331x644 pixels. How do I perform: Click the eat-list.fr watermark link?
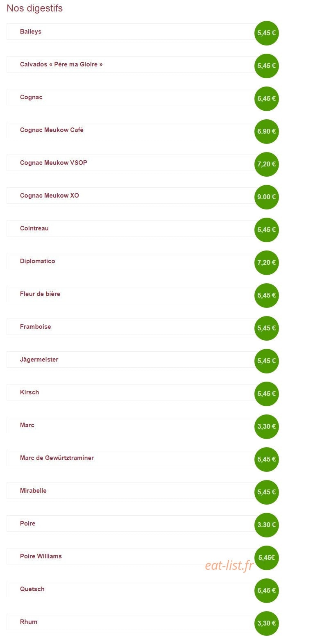pyautogui.click(x=229, y=565)
